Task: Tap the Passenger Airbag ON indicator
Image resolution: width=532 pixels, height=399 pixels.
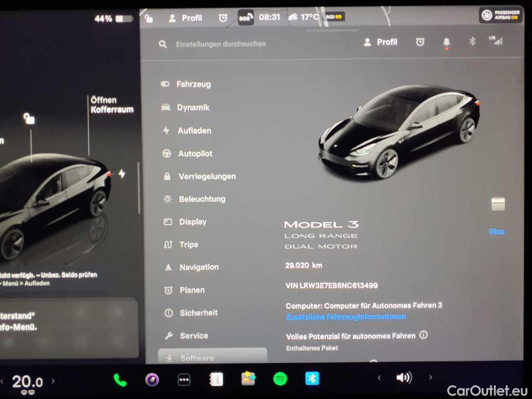Action: pos(501,15)
